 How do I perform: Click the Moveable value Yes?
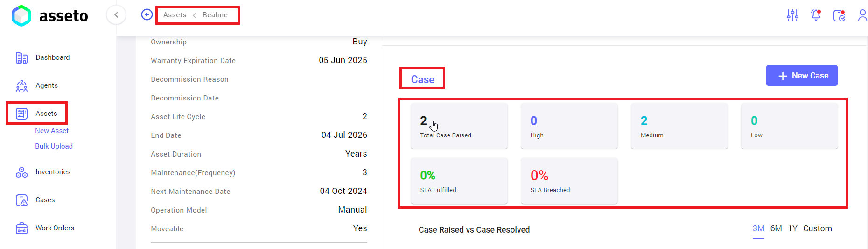pyautogui.click(x=360, y=228)
